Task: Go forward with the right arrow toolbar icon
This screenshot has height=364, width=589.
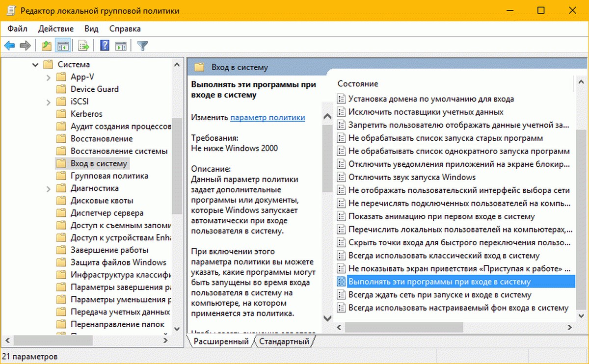Action: pyautogui.click(x=25, y=46)
